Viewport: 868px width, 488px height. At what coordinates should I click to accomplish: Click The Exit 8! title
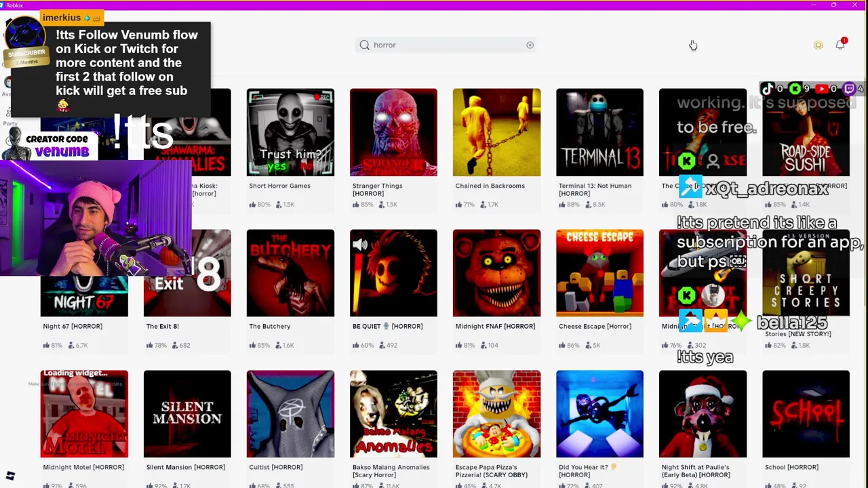(x=162, y=326)
